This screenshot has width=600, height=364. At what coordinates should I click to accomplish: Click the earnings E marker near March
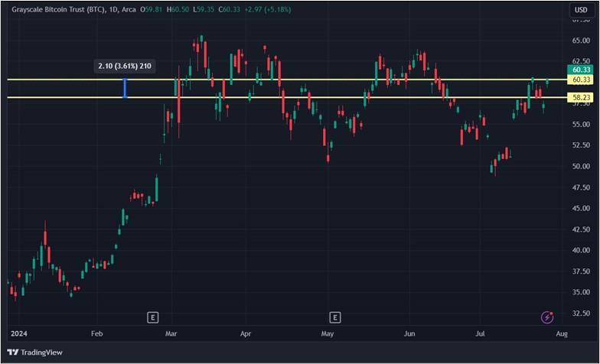pos(153,317)
